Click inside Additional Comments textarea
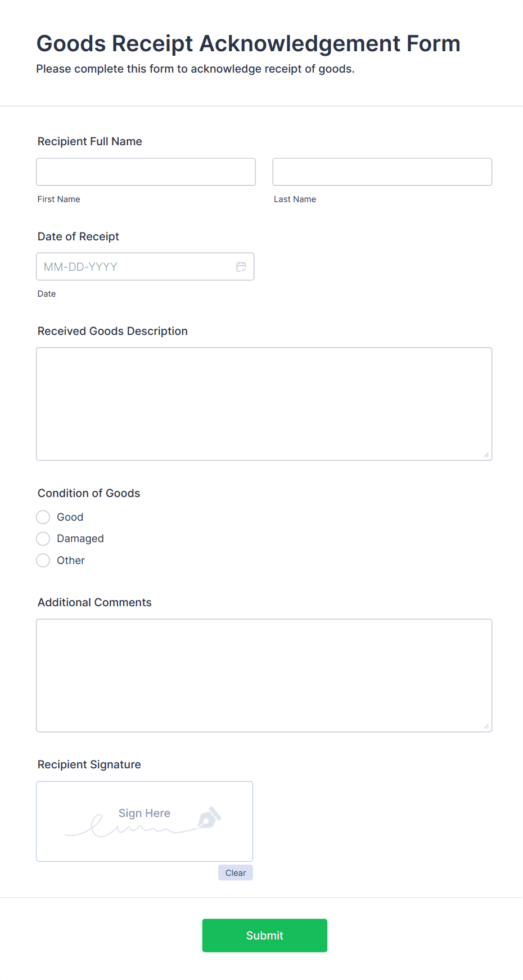Screen dimensions: 523x980 coord(264,675)
